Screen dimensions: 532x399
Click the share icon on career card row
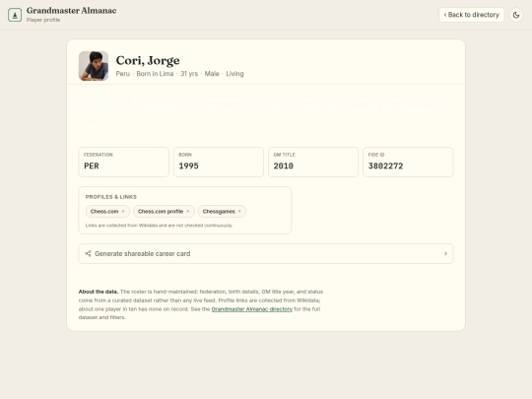89,253
